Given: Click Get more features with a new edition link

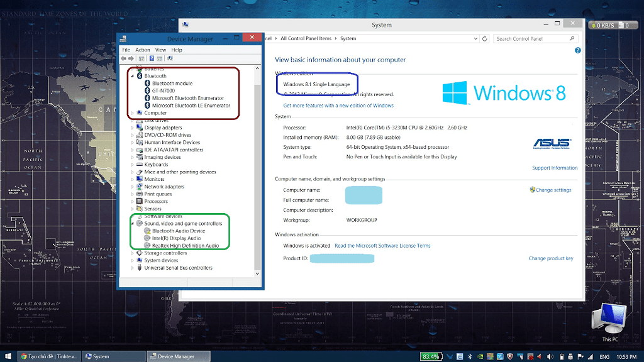Looking at the screenshot, I should [x=338, y=106].
